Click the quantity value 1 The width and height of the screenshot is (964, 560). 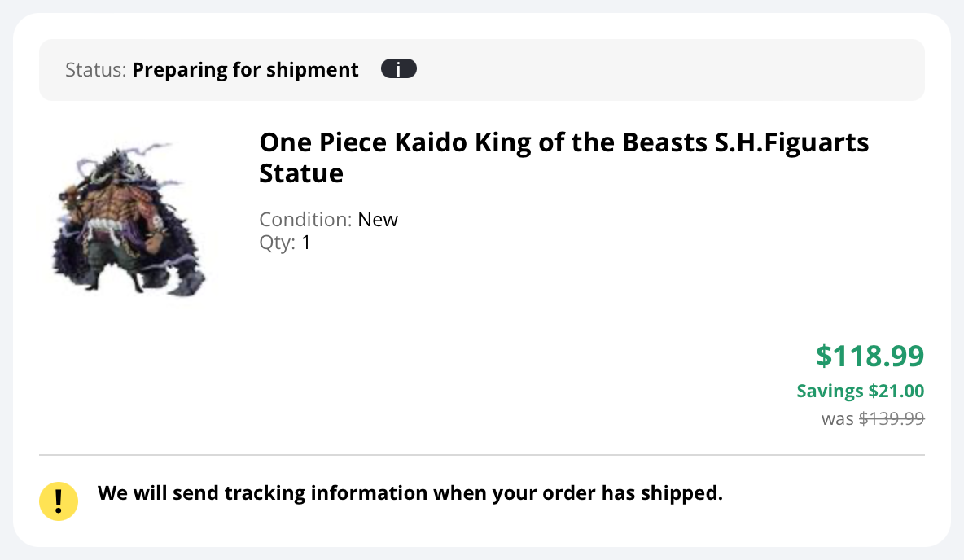tap(305, 243)
